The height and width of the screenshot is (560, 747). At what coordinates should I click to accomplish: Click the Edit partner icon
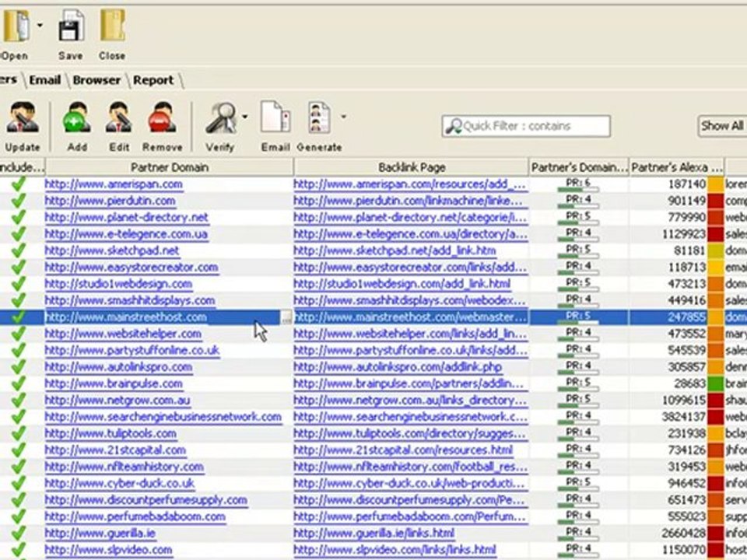[x=118, y=117]
